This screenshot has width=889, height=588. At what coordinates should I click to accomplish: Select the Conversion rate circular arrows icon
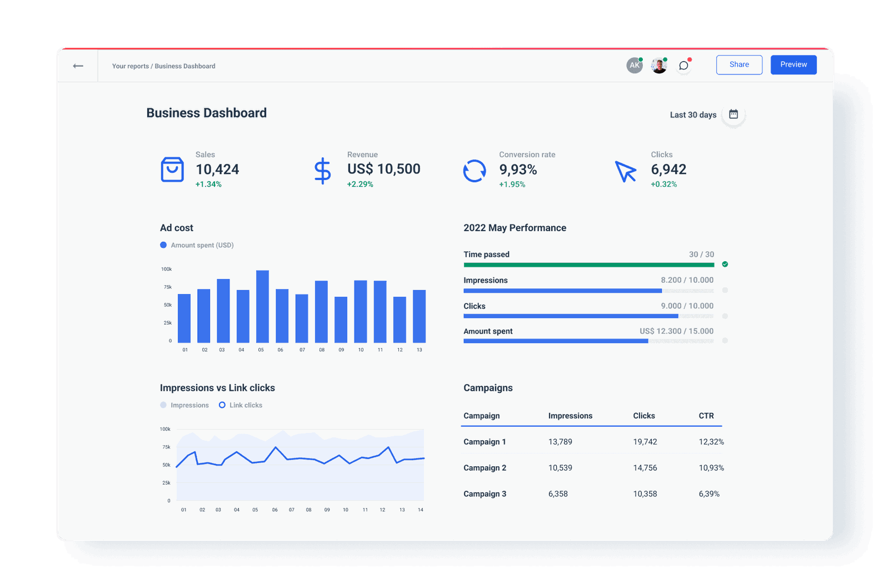pyautogui.click(x=474, y=170)
